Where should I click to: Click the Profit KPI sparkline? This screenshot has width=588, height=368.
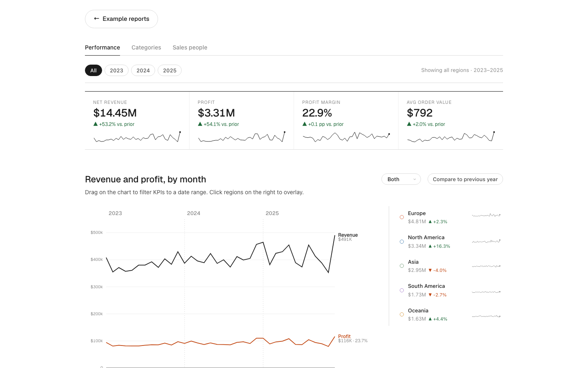point(242,137)
